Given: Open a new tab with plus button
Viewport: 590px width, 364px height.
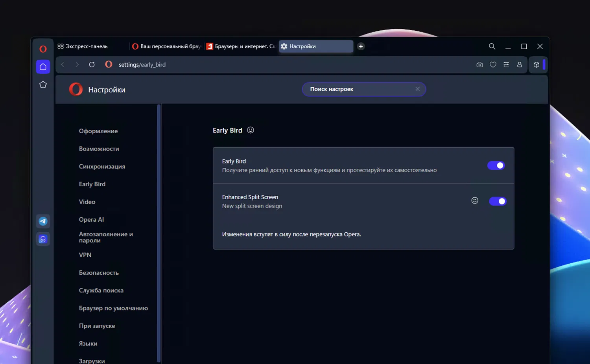Looking at the screenshot, I should pos(361,46).
